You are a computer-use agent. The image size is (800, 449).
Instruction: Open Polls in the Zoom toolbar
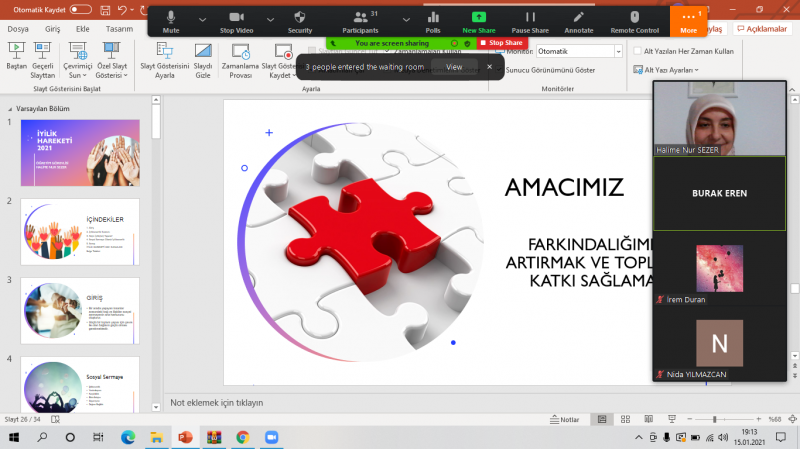pyautogui.click(x=433, y=20)
